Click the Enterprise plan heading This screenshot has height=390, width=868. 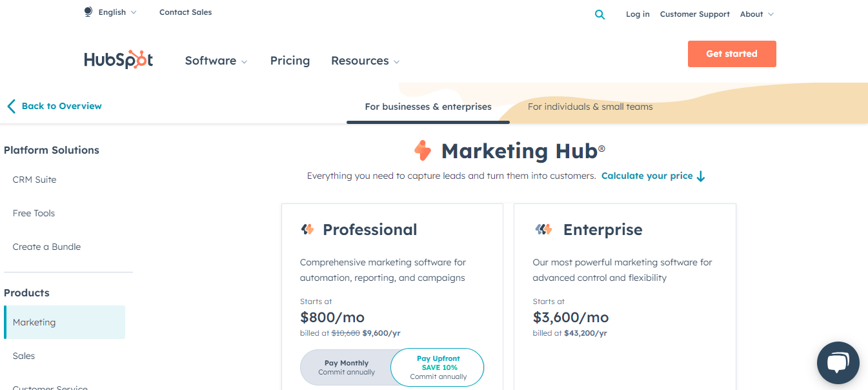pyautogui.click(x=603, y=230)
